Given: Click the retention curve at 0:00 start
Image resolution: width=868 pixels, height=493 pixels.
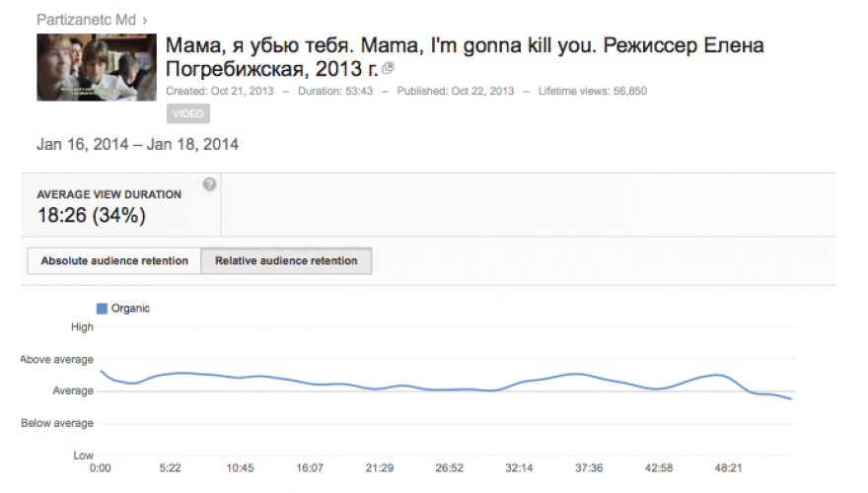Looking at the screenshot, I should click(x=102, y=372).
